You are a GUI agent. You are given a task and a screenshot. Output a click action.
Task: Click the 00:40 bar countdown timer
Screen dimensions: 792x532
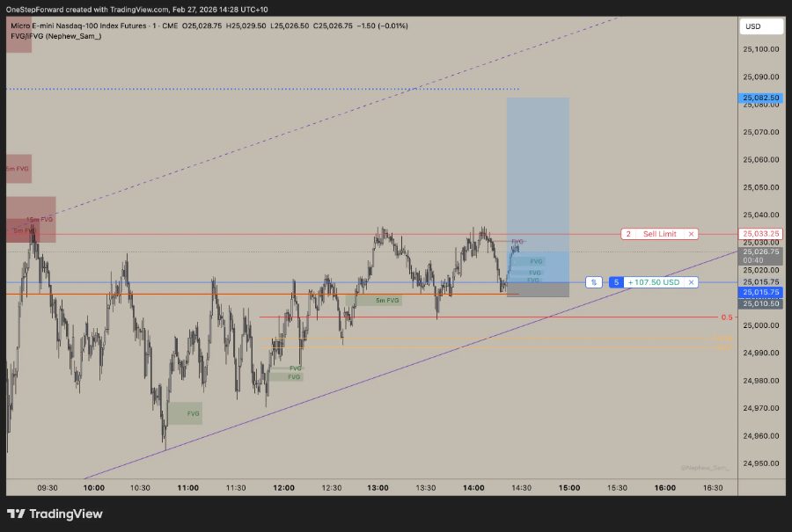tap(753, 260)
